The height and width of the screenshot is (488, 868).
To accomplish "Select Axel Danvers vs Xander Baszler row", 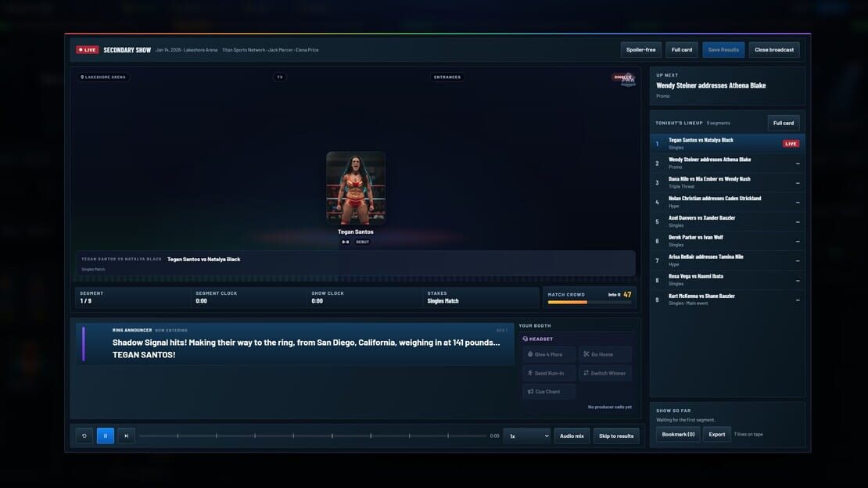I will (x=727, y=221).
